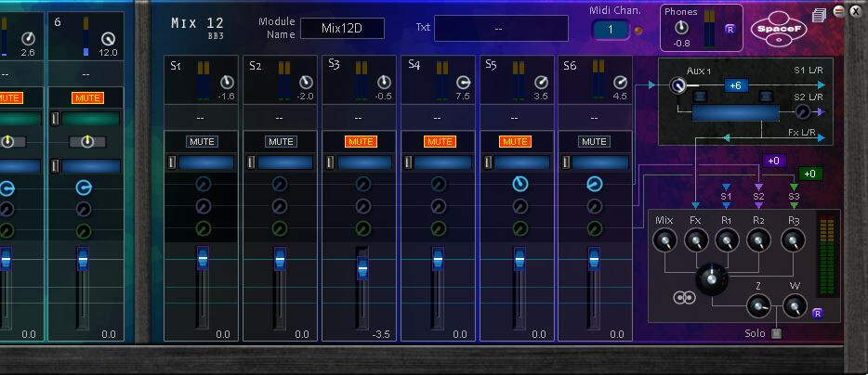Click the green send knob on S3
Image resolution: width=868 pixels, height=375 pixels.
point(362,227)
